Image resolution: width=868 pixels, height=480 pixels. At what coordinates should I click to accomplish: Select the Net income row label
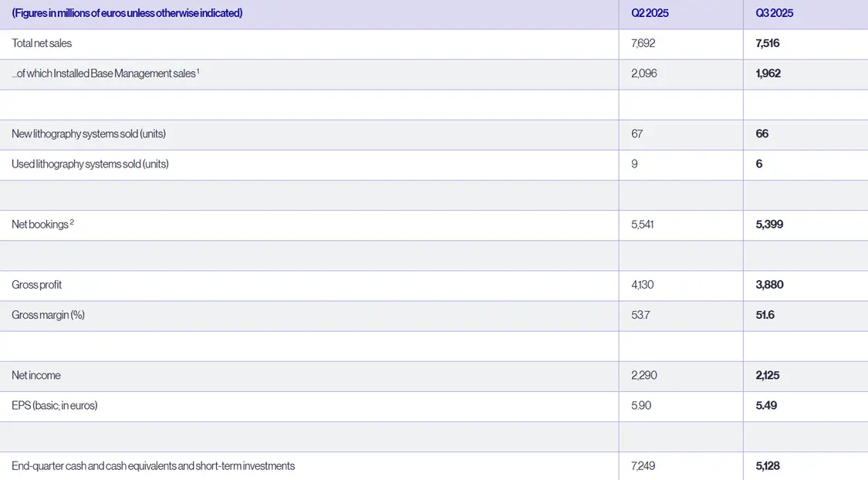pyautogui.click(x=35, y=375)
